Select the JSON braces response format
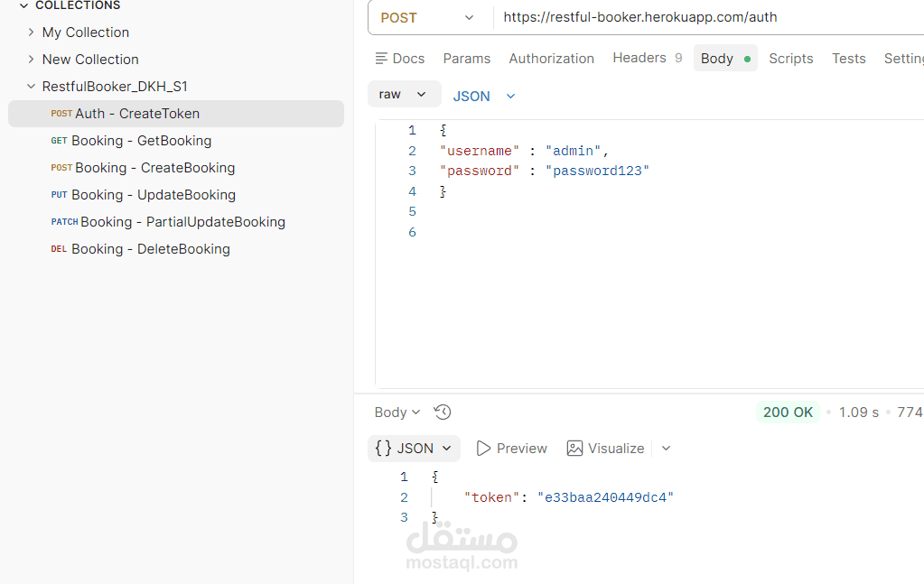 pos(414,449)
